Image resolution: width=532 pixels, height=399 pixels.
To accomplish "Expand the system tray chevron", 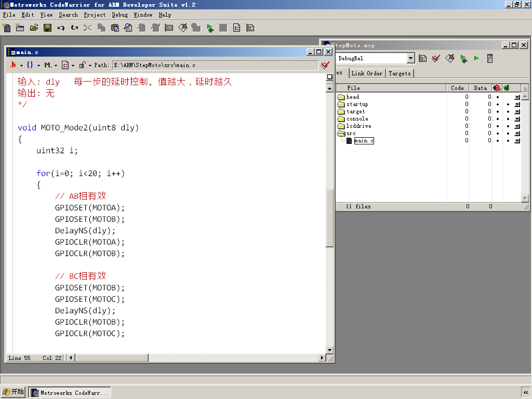I will point(526,392).
